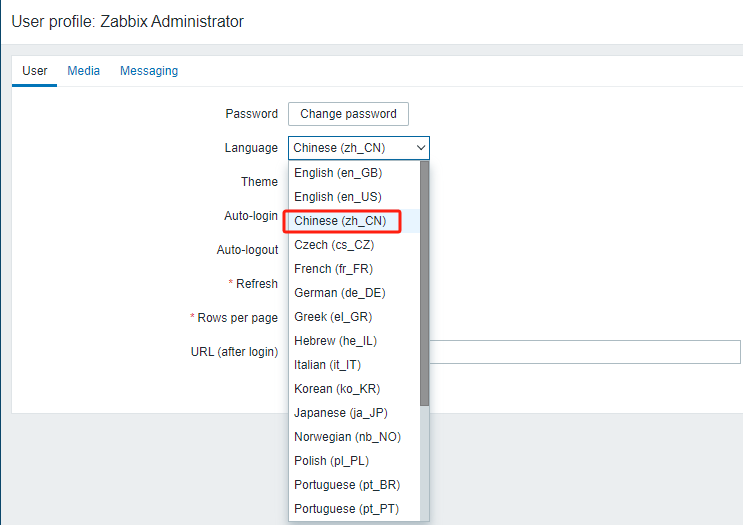
Task: Click the Change password button
Action: (348, 114)
